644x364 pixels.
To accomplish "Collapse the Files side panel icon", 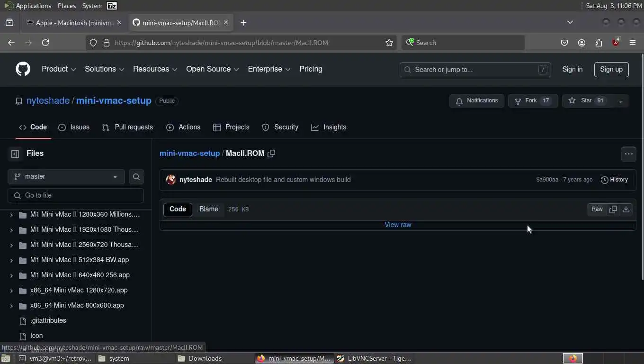I will [15, 154].
